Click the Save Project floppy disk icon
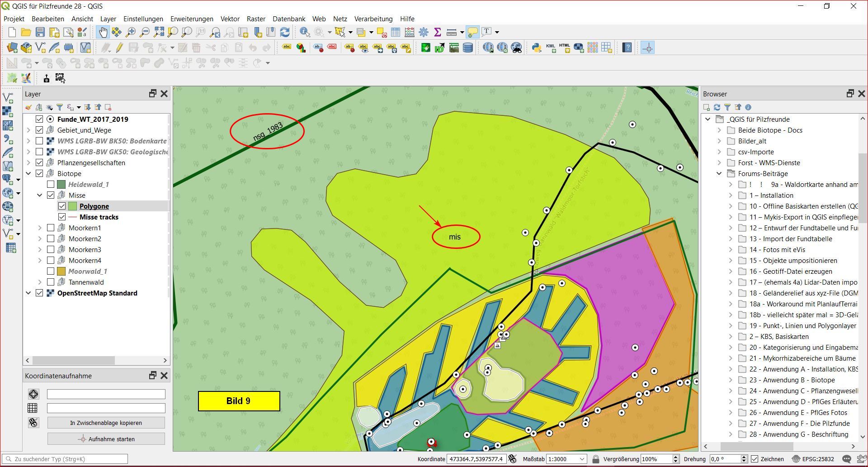Viewport: 868px width, 467px height. click(40, 32)
